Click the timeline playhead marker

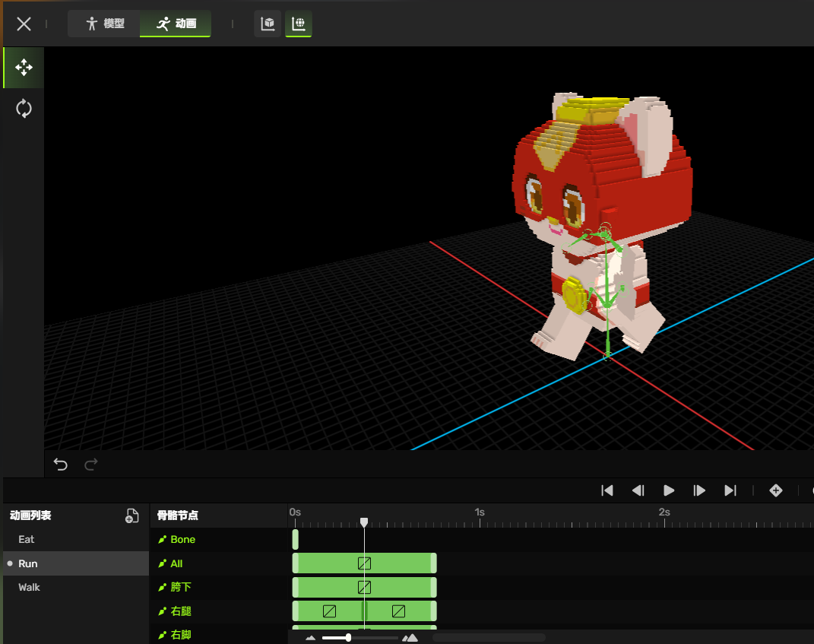pos(364,522)
